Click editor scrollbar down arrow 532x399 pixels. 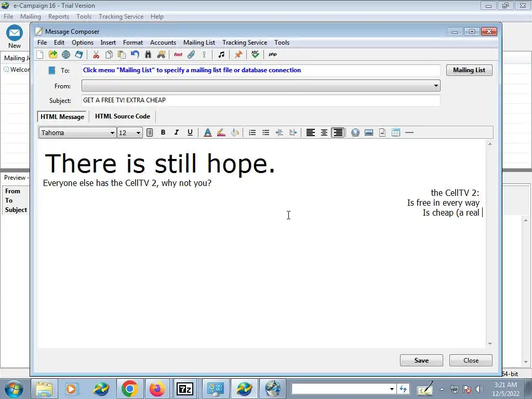[x=490, y=344]
